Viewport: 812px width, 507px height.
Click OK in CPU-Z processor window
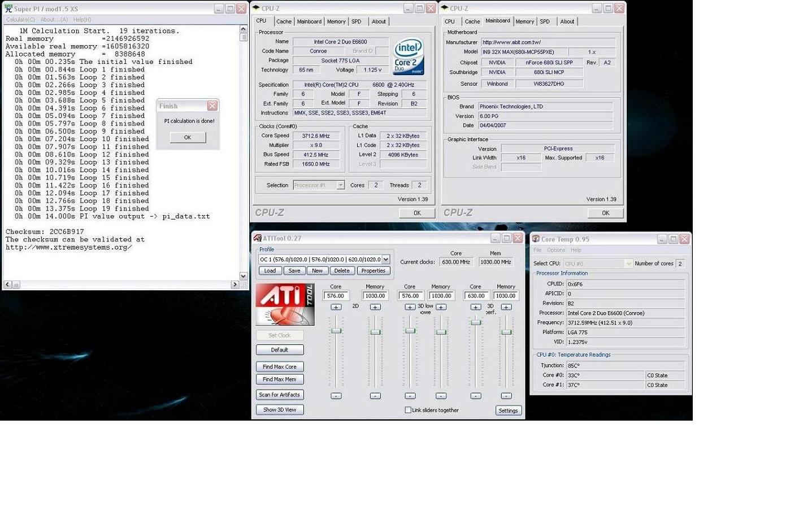(x=417, y=213)
